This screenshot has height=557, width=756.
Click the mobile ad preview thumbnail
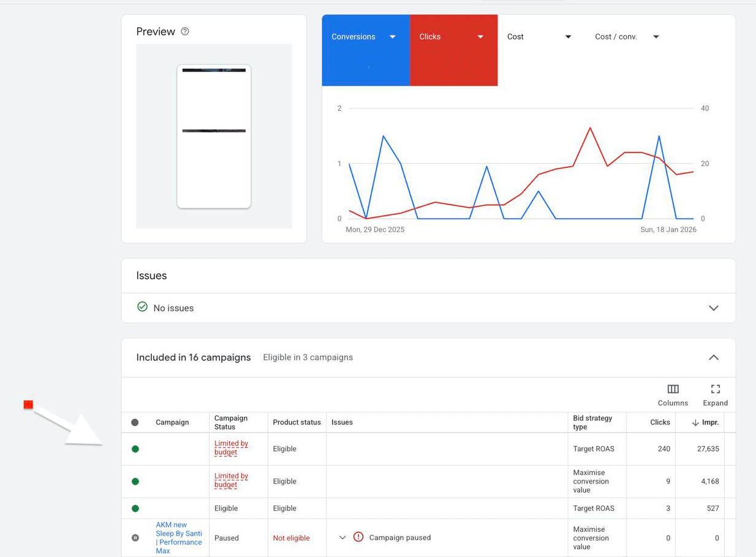[x=214, y=137]
